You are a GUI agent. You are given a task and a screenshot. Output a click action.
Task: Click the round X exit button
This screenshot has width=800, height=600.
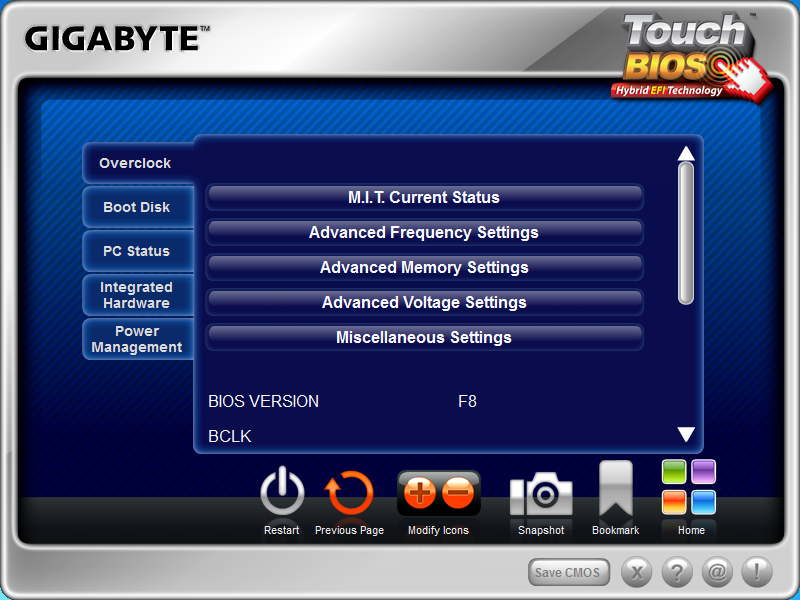click(x=636, y=572)
